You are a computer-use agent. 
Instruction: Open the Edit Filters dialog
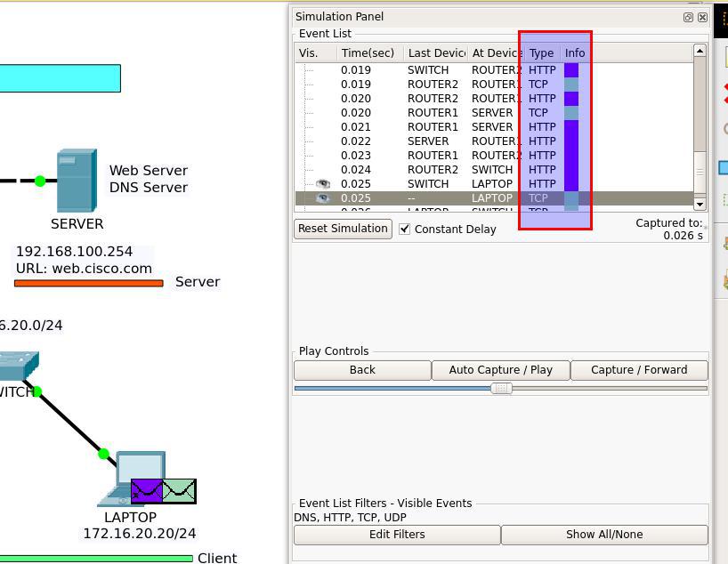397,534
